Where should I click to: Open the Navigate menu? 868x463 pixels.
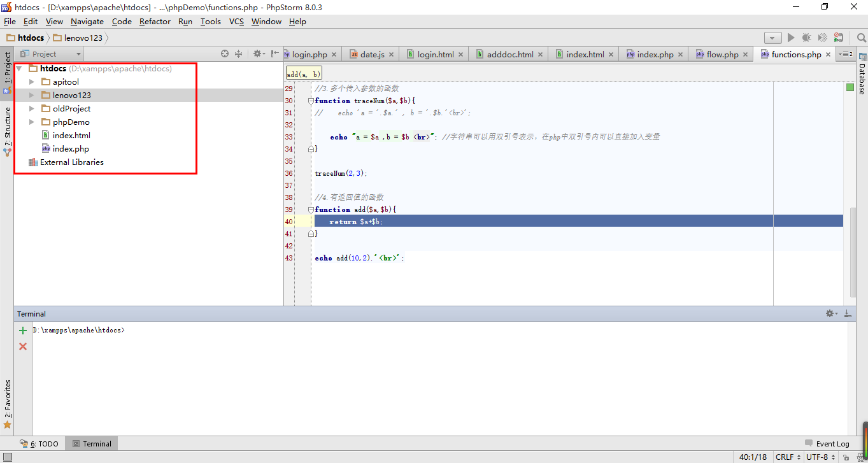coord(87,21)
